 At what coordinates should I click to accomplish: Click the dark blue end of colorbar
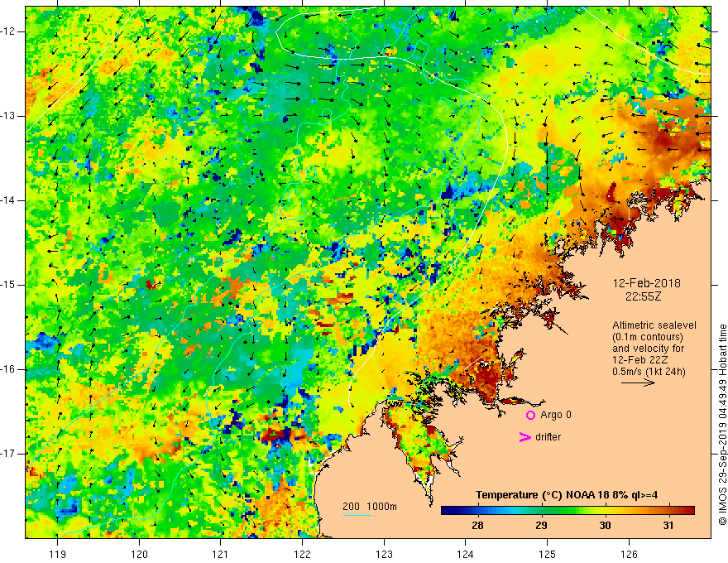click(446, 511)
